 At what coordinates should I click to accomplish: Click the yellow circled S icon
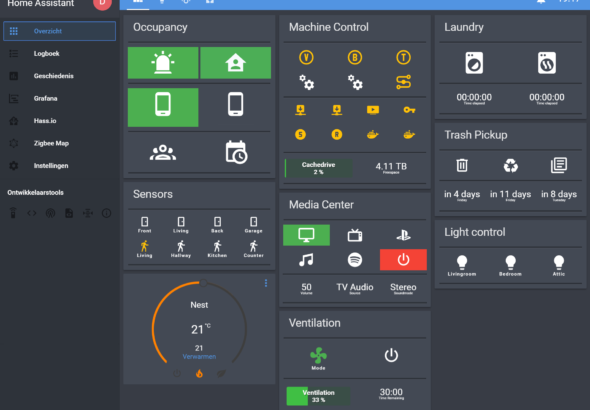(300, 134)
